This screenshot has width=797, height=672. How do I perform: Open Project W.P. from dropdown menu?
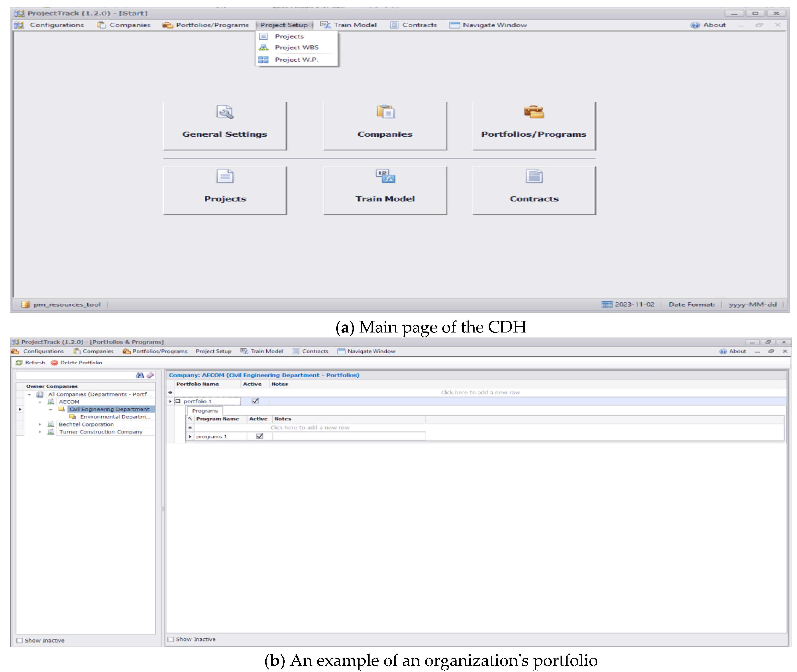click(296, 60)
